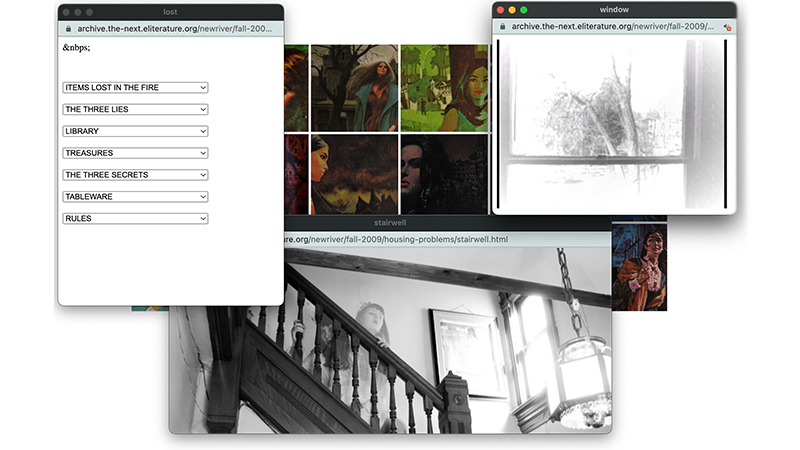This screenshot has width=800, height=450.
Task: Click the man in red jacket image
Action: tap(640, 265)
